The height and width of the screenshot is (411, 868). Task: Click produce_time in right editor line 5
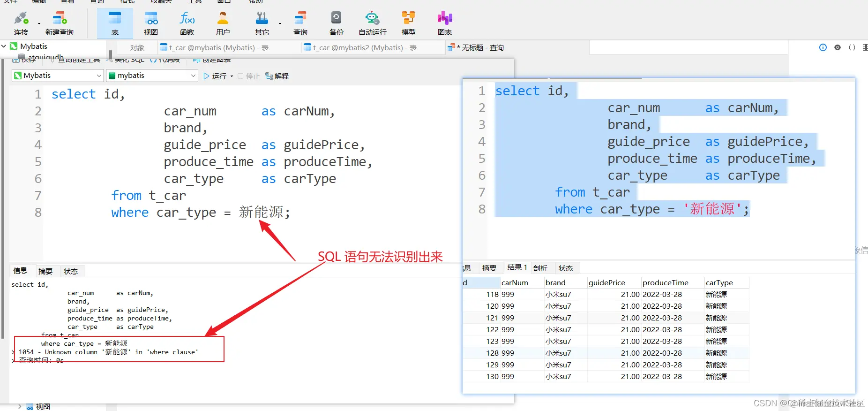(x=652, y=158)
